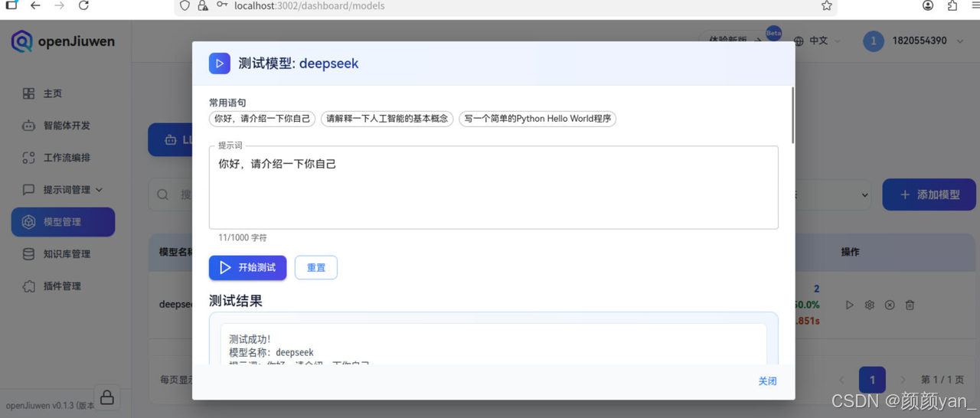Click the next page arrow in pagination

tap(903, 380)
